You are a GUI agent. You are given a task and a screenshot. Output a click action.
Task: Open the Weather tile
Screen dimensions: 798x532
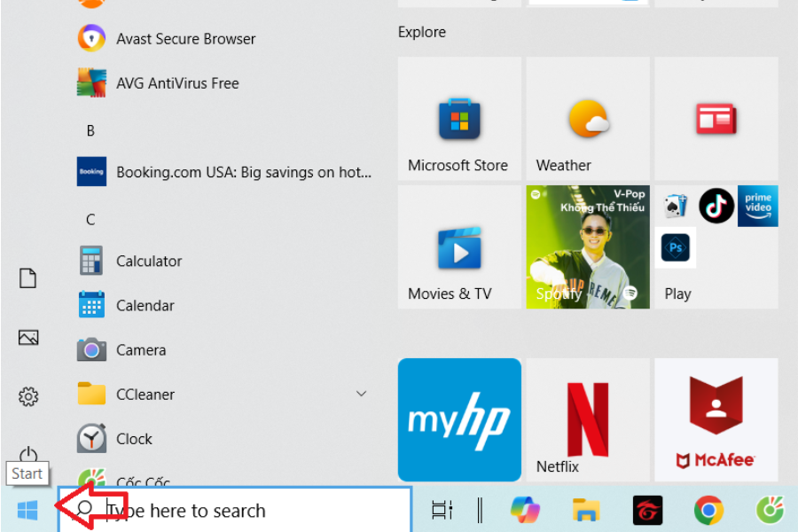click(587, 118)
